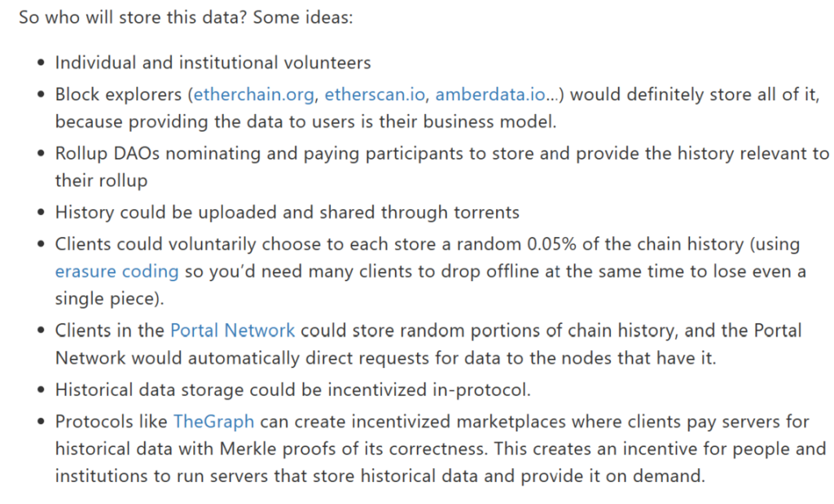The height and width of the screenshot is (504, 834).
Task: Click the bullet before "Protocols like TheGraph"
Action: pyautogui.click(x=42, y=422)
